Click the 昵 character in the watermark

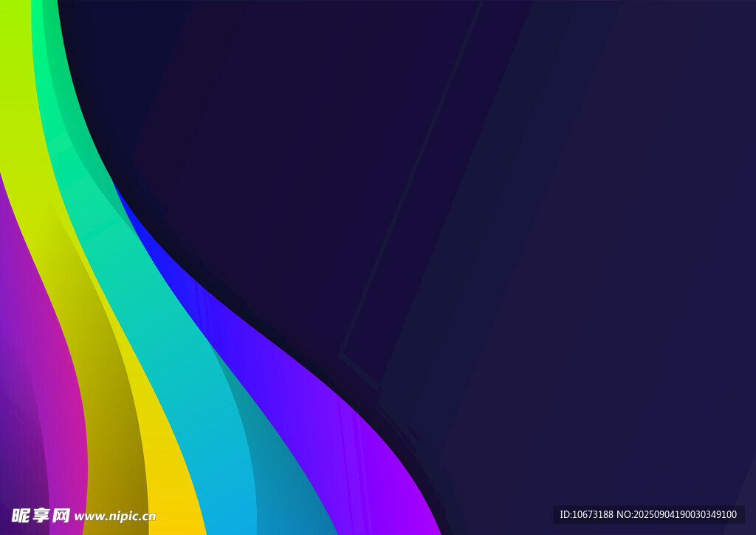click(x=21, y=515)
